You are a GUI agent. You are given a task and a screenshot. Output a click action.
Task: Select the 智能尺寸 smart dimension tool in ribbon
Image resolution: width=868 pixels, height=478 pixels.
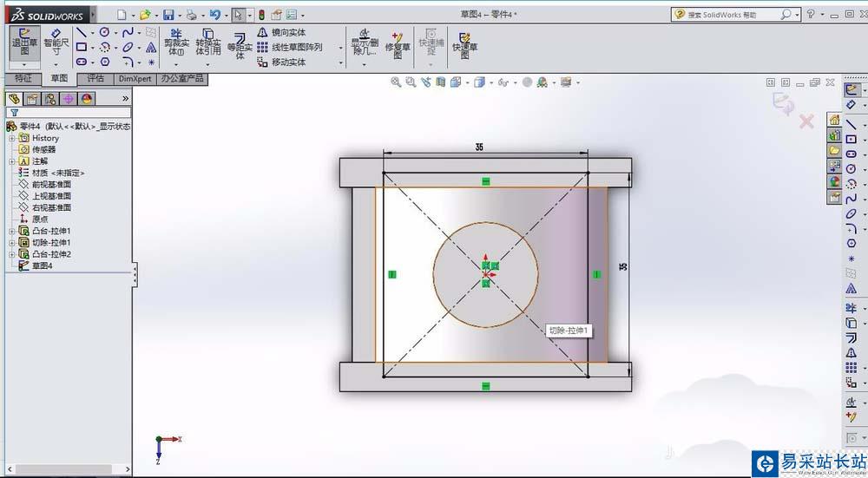tap(56, 42)
